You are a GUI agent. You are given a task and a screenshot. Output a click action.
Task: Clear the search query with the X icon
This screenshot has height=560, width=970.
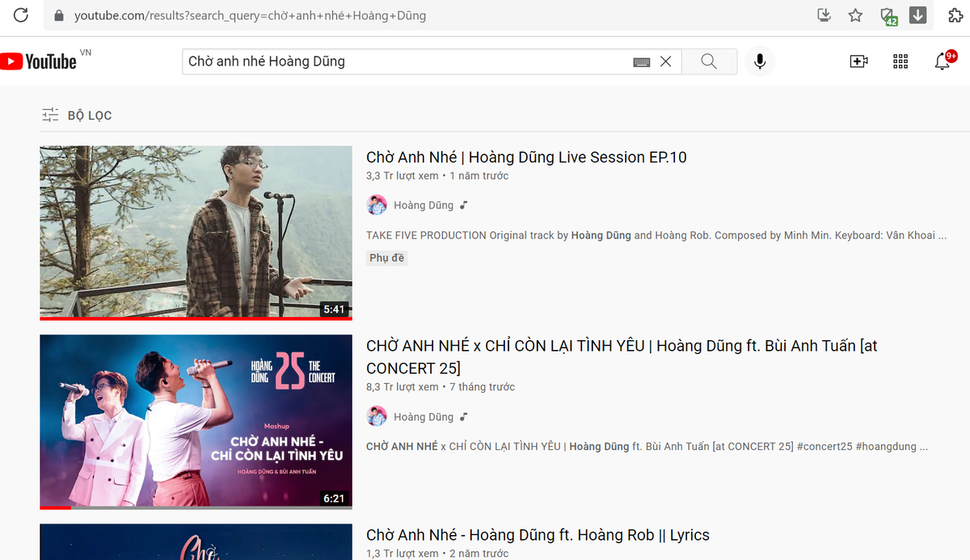666,61
